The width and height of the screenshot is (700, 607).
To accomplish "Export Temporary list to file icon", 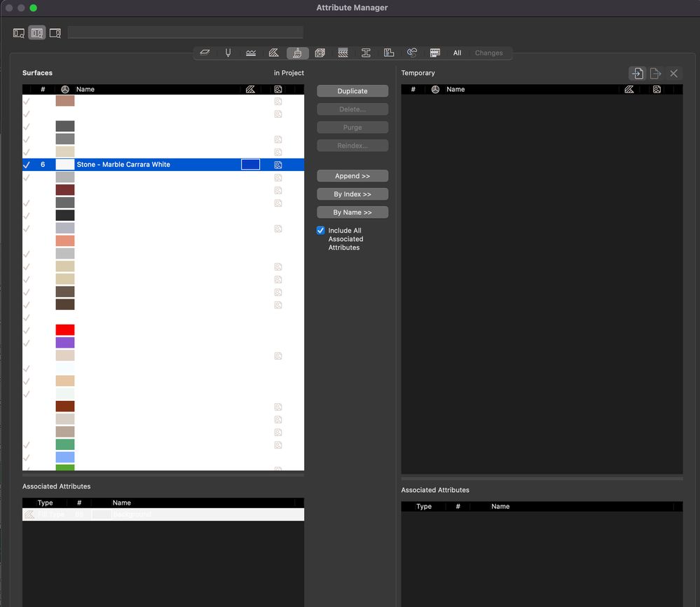I will tap(655, 74).
